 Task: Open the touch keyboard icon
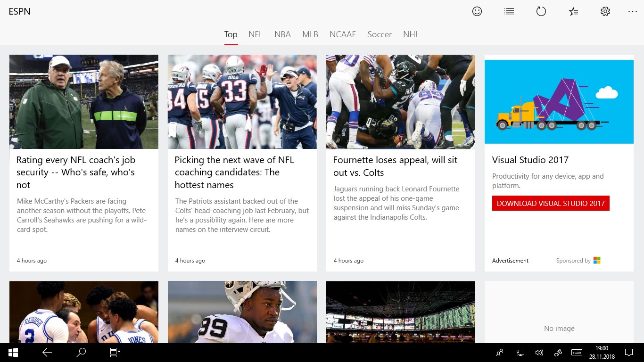576,353
